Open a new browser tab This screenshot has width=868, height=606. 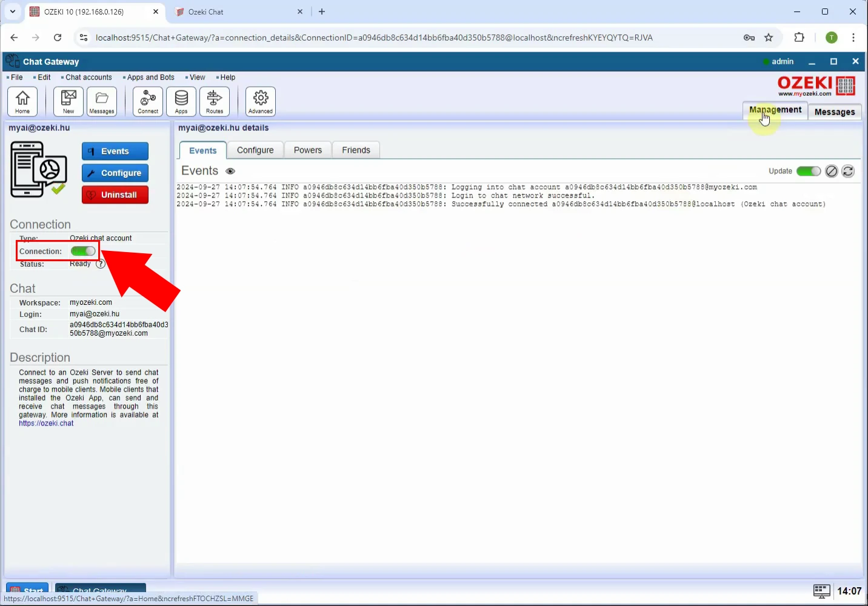point(322,12)
